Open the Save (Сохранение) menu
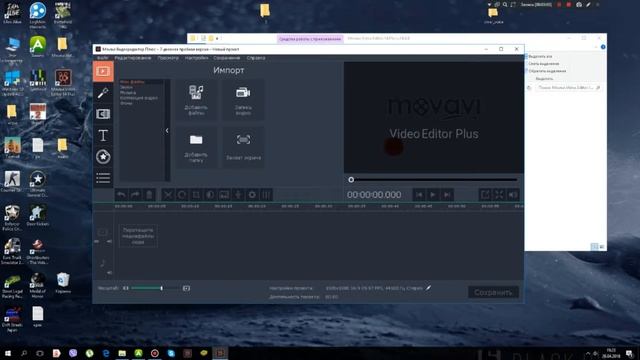The height and width of the screenshot is (360, 640). pyautogui.click(x=227, y=58)
